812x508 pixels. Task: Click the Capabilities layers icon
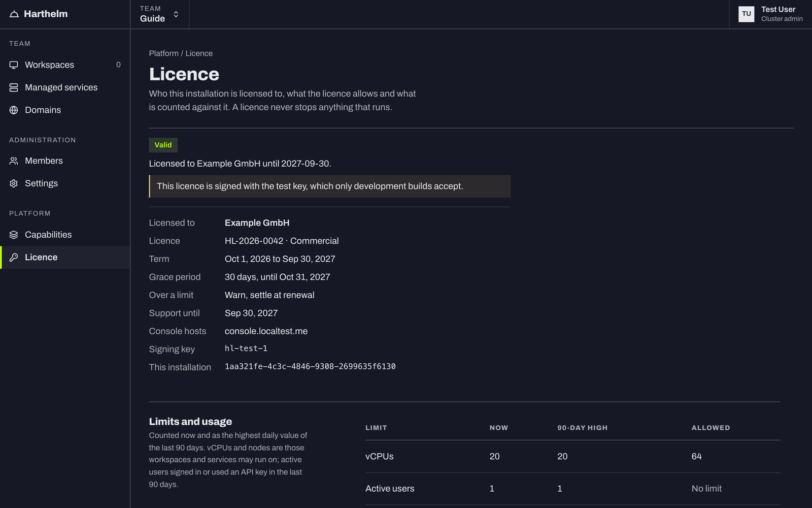point(14,235)
